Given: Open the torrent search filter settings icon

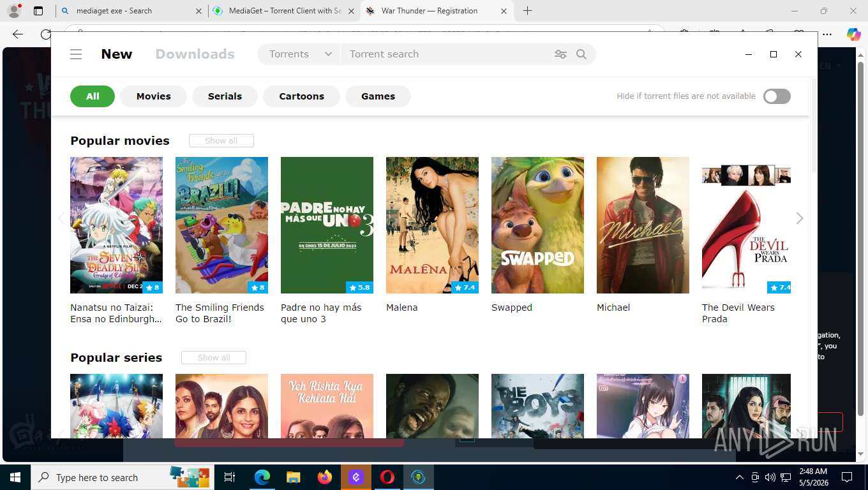Looking at the screenshot, I should click(560, 54).
